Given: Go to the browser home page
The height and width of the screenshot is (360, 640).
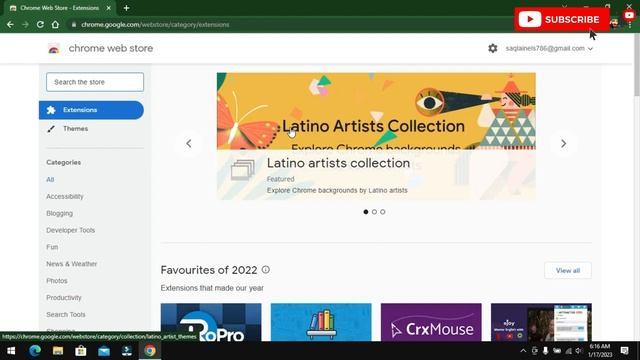Looking at the screenshot, I should click(55, 24).
